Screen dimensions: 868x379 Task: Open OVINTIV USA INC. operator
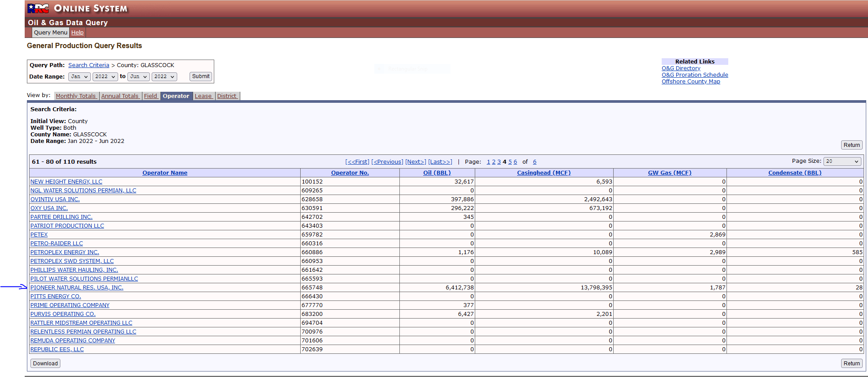(x=55, y=199)
